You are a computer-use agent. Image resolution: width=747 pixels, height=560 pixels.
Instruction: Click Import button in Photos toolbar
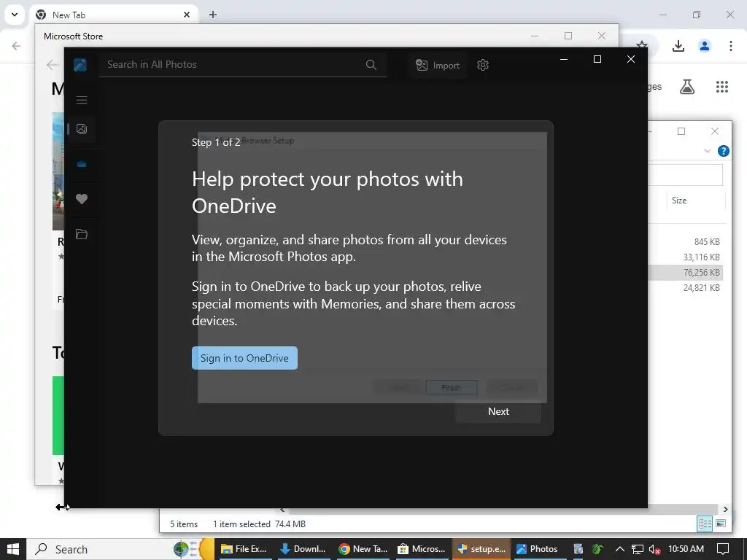coord(438,65)
